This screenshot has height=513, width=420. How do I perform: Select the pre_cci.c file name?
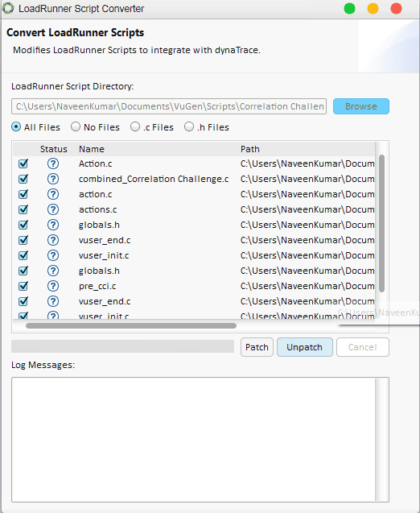[97, 286]
